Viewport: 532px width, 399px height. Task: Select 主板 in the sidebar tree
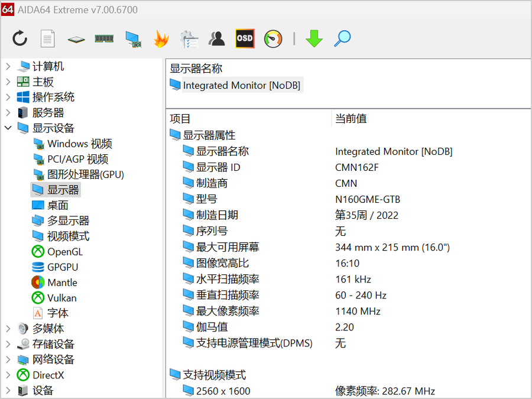43,82
